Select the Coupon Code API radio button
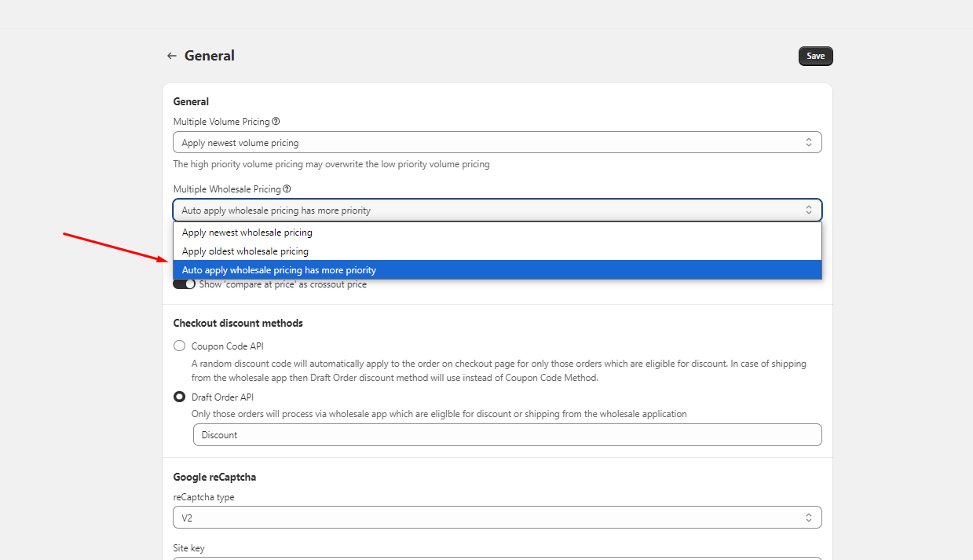The image size is (973, 560). (180, 346)
